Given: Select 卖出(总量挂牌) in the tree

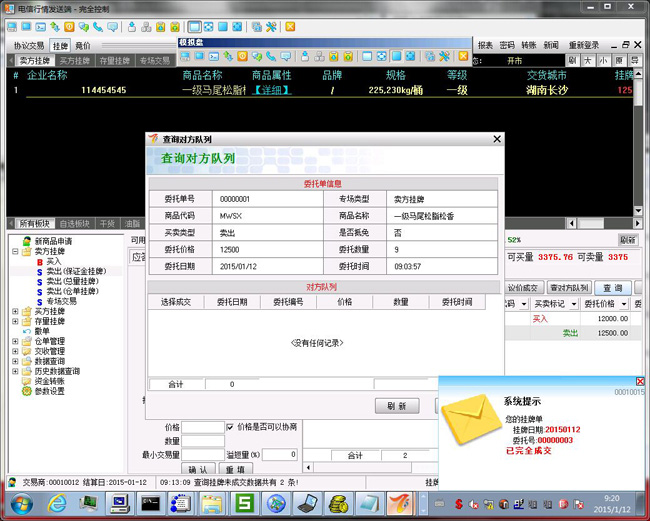Looking at the screenshot, I should [x=72, y=281].
